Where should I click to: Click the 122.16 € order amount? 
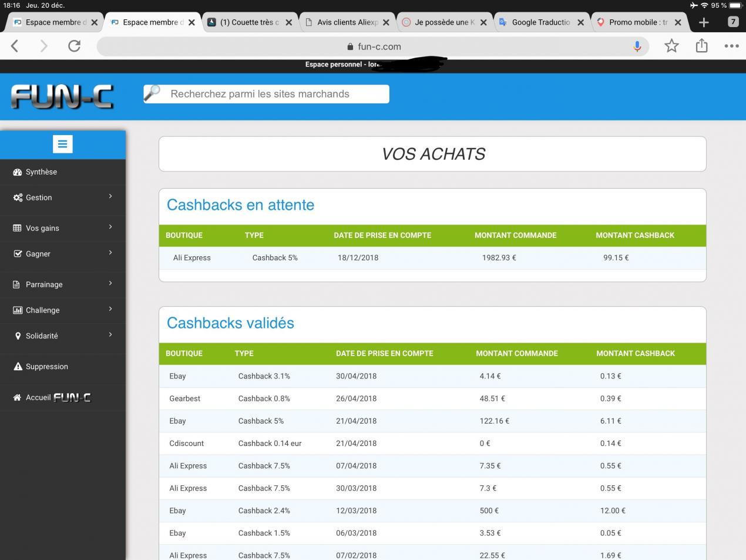coord(495,421)
